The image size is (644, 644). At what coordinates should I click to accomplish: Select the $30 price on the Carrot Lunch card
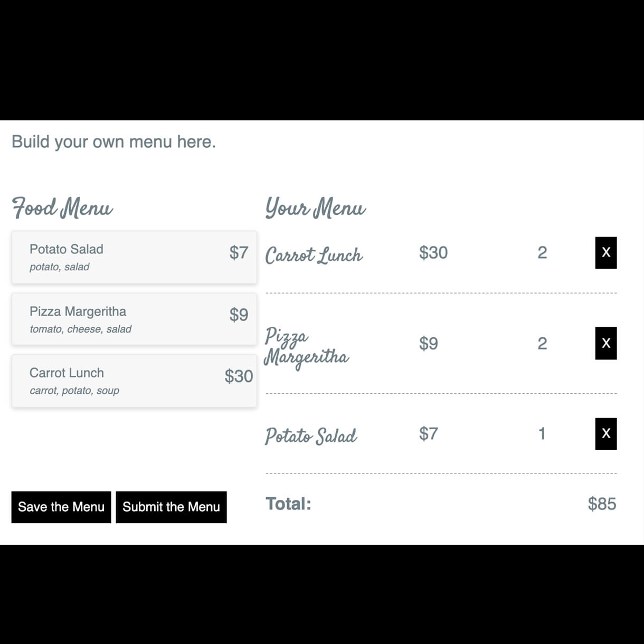pyautogui.click(x=239, y=376)
